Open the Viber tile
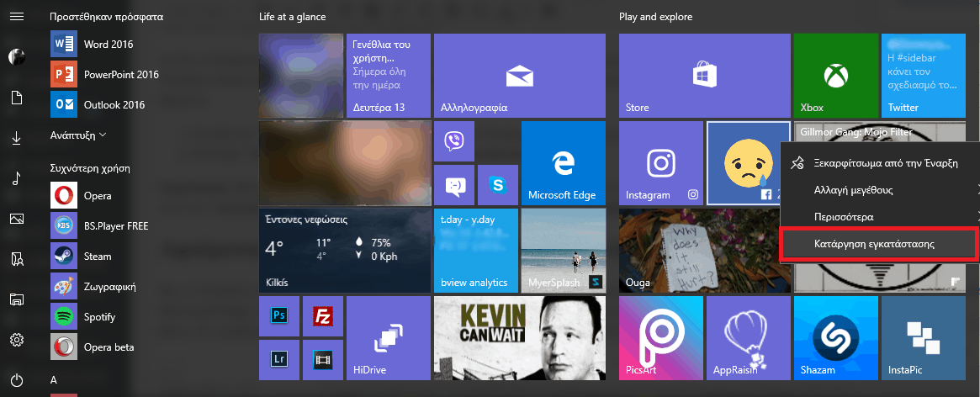Viewport: 980px width, 397px height. [x=453, y=141]
